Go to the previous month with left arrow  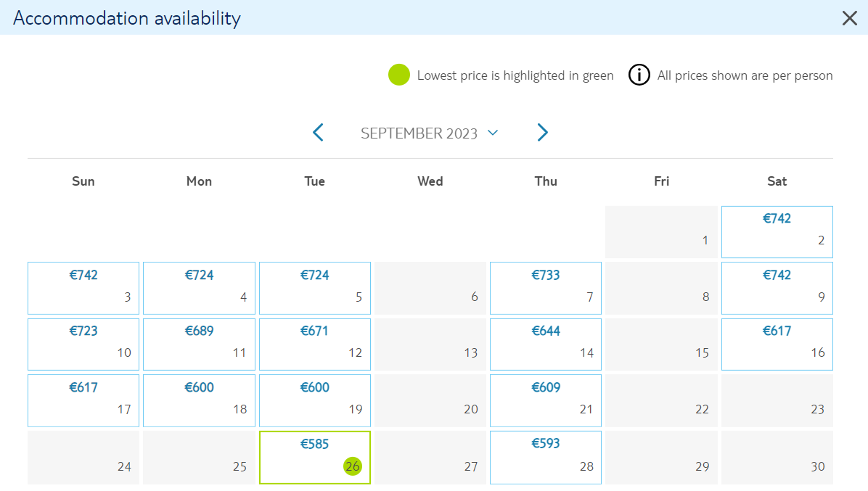[319, 133]
